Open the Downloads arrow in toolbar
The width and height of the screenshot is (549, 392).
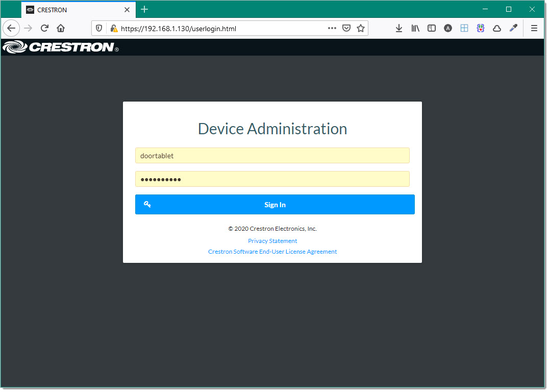point(399,29)
